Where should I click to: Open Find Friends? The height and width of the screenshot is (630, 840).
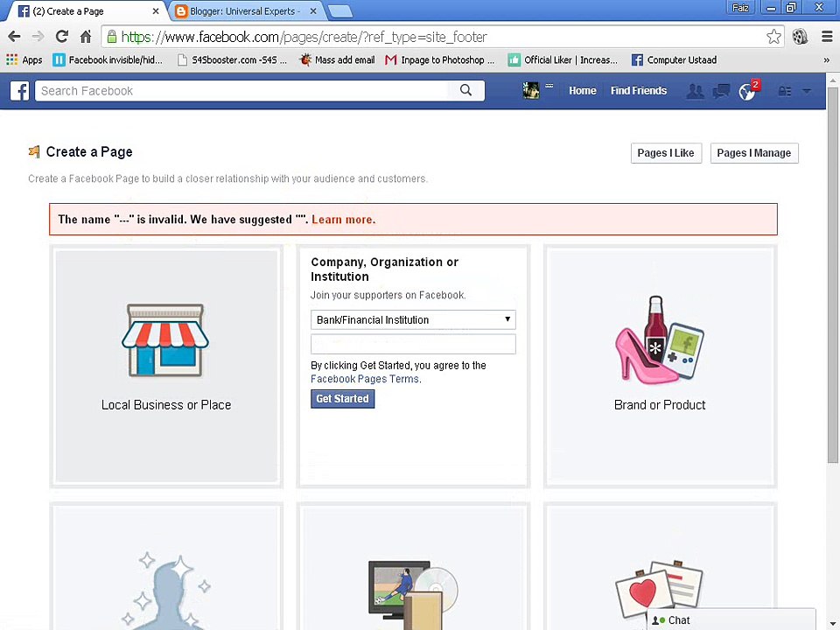[639, 91]
